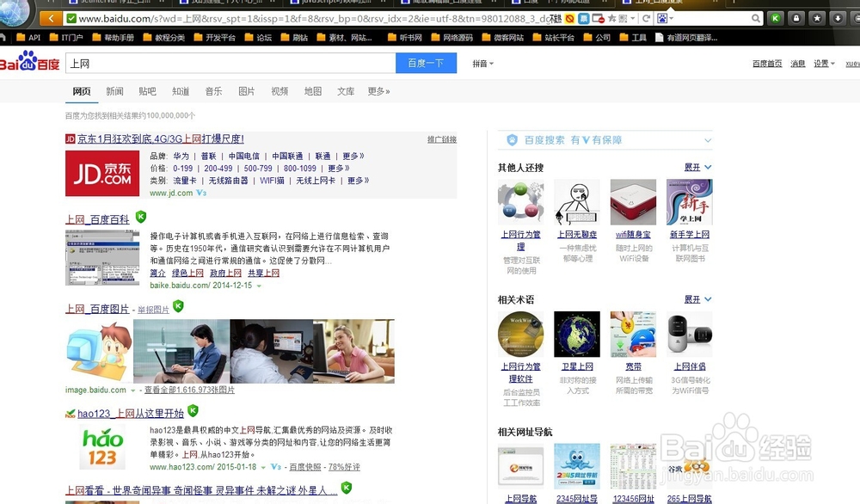The width and height of the screenshot is (860, 504).
Task: Click the wifi随身宝 thumbnail image
Action: tap(633, 202)
